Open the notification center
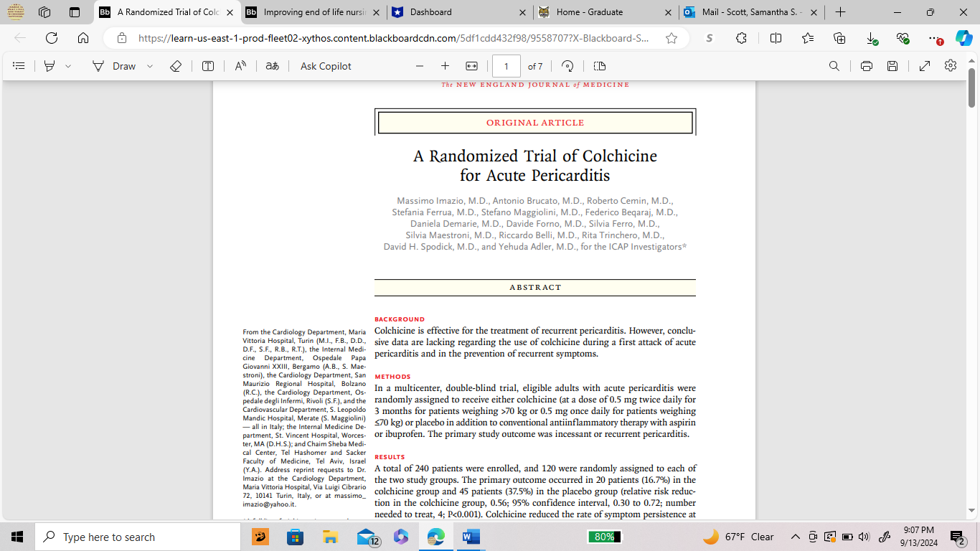 pyautogui.click(x=957, y=537)
